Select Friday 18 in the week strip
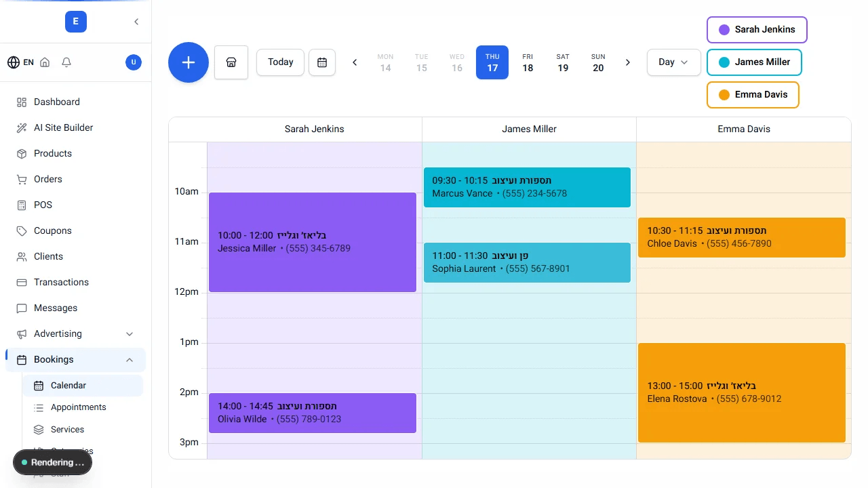Image resolution: width=868 pixels, height=488 pixels. 528,62
